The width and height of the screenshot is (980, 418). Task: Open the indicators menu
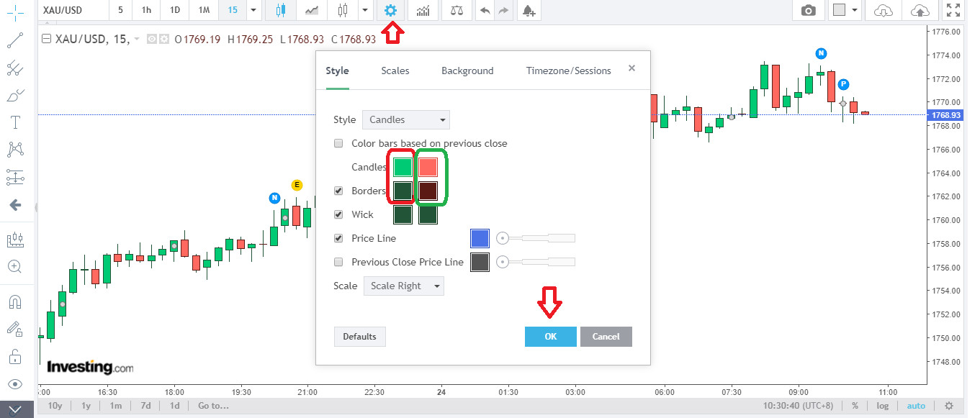(x=424, y=10)
